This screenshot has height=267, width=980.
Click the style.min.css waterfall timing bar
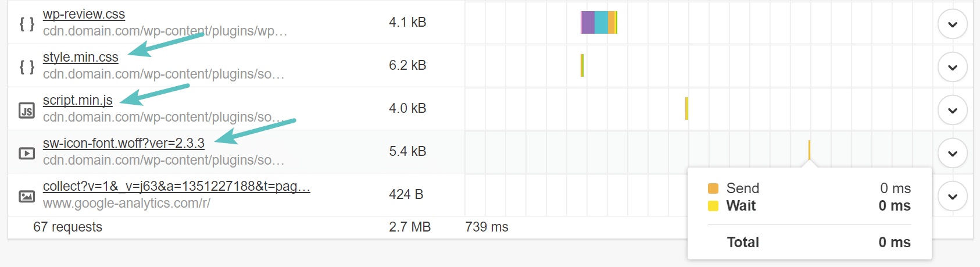582,65
